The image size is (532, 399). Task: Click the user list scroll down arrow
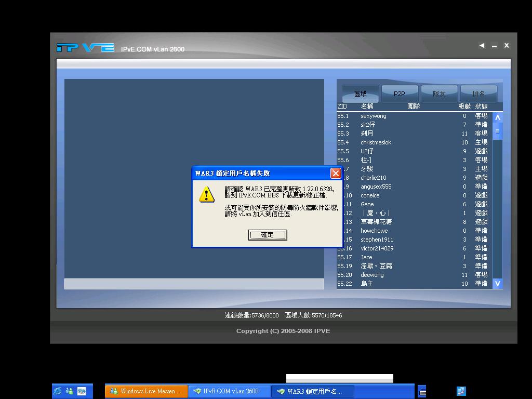pos(497,284)
